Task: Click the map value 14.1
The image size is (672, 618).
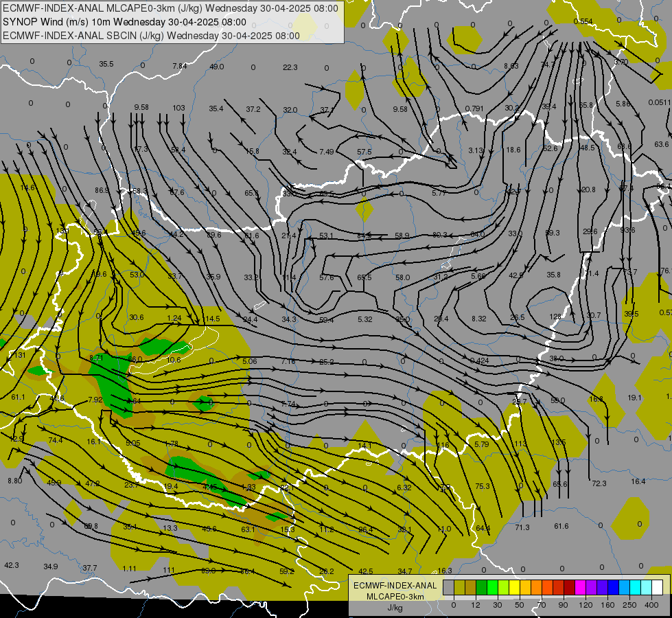Action: click(x=364, y=446)
